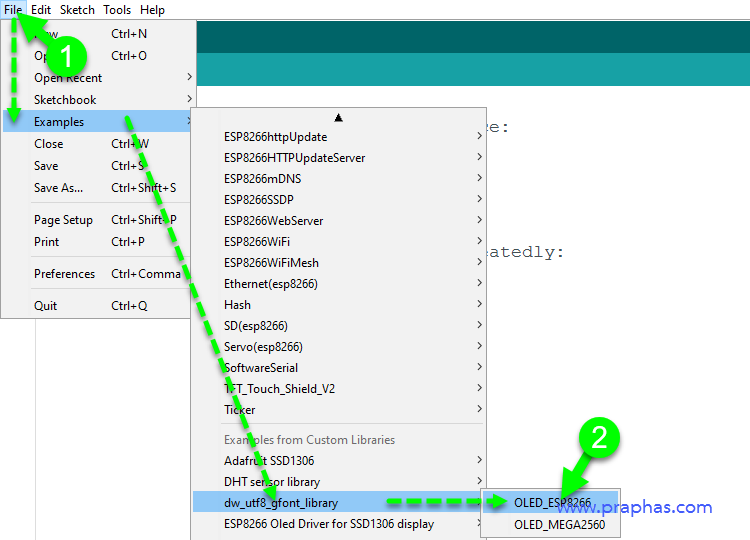The width and height of the screenshot is (750, 540).
Task: Expand arrow beside Sketchbook
Action: coord(189,99)
